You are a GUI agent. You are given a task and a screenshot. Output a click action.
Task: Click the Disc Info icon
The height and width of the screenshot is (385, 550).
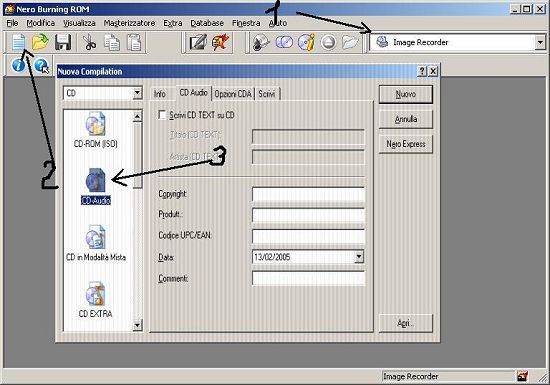306,42
